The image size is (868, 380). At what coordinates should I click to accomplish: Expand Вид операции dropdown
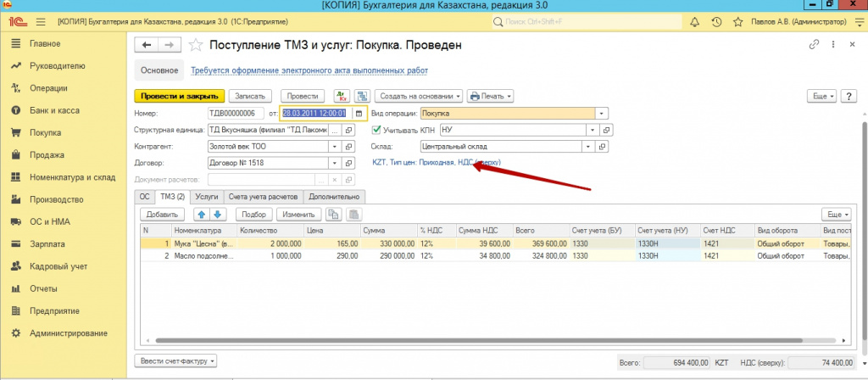tap(601, 113)
